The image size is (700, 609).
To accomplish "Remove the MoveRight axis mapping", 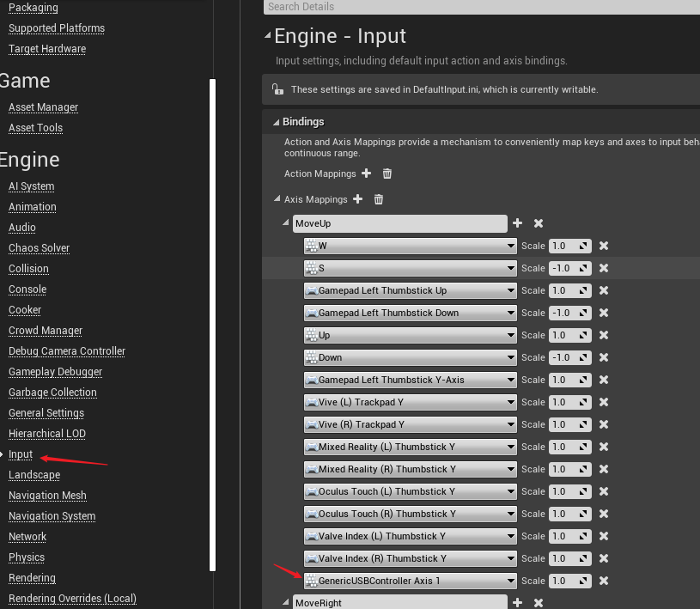I will coord(539,603).
